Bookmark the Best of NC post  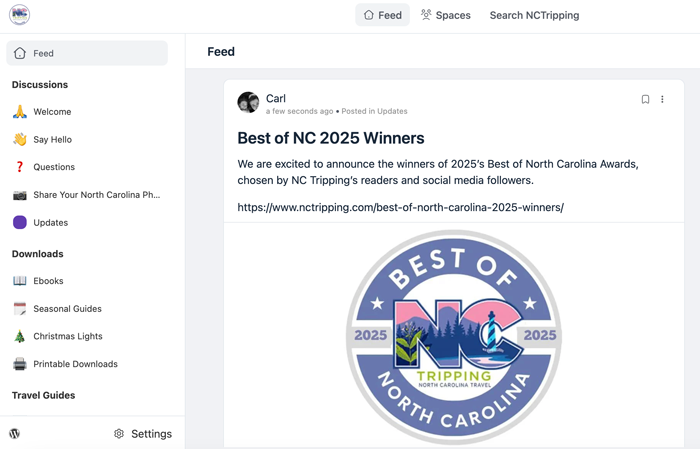(645, 99)
